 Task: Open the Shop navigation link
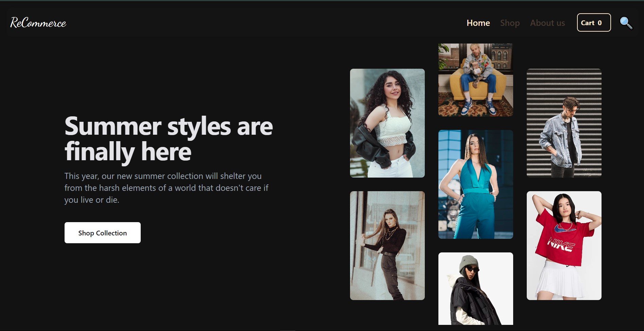510,23
